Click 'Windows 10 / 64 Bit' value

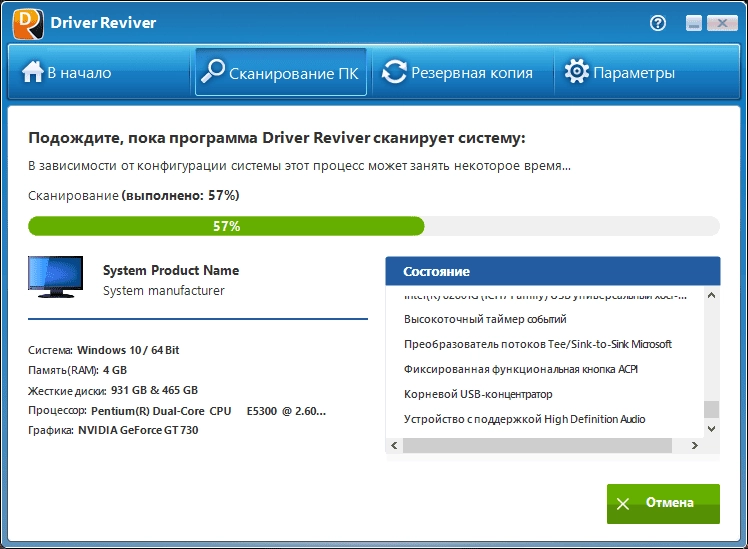click(128, 350)
